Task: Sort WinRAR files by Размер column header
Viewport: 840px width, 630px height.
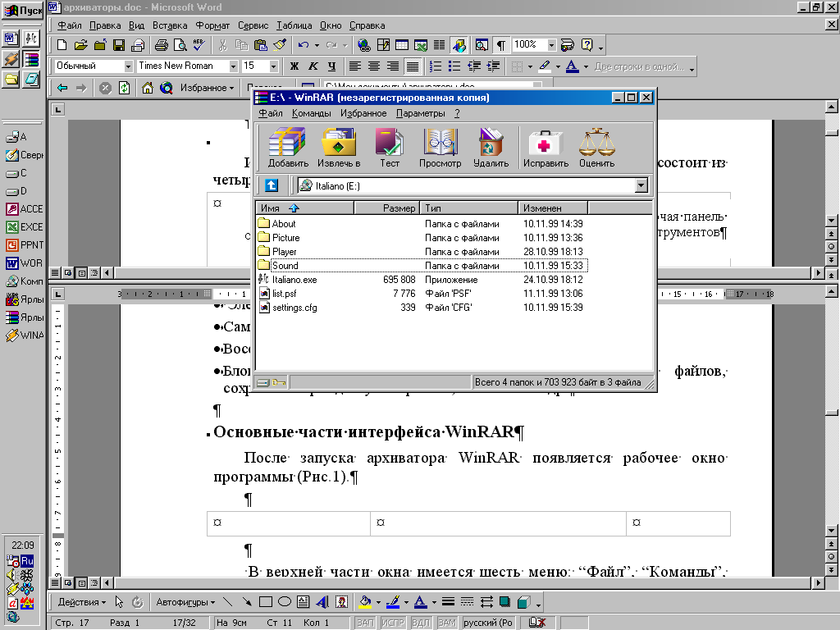Action: click(x=387, y=208)
